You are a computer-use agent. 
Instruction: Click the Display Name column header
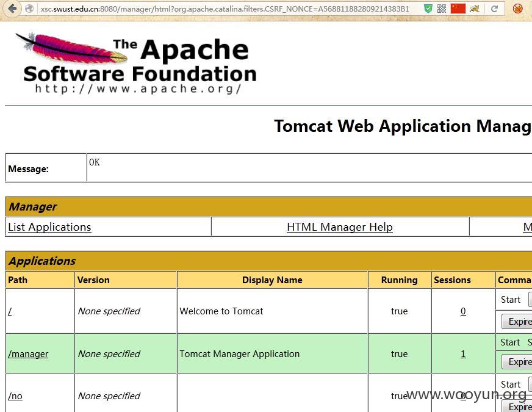272,280
